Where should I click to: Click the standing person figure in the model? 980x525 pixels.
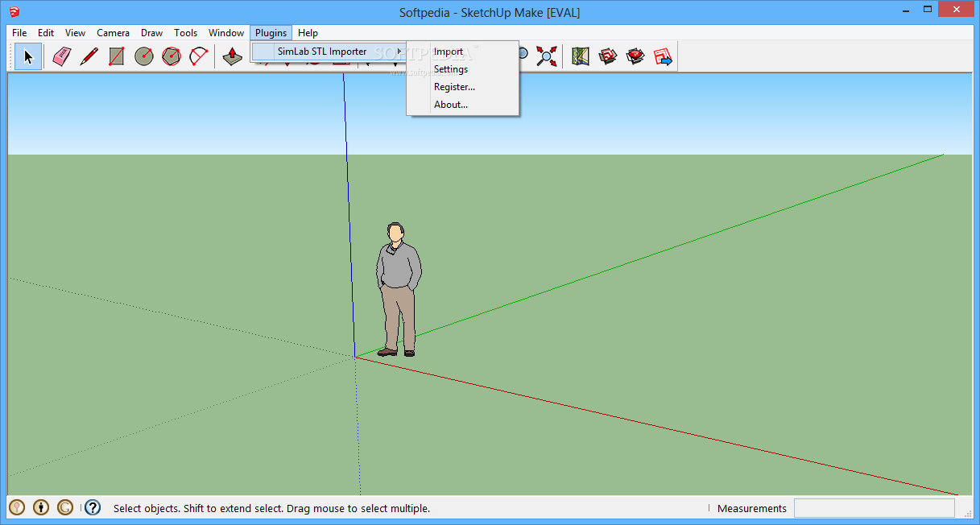pyautogui.click(x=398, y=289)
